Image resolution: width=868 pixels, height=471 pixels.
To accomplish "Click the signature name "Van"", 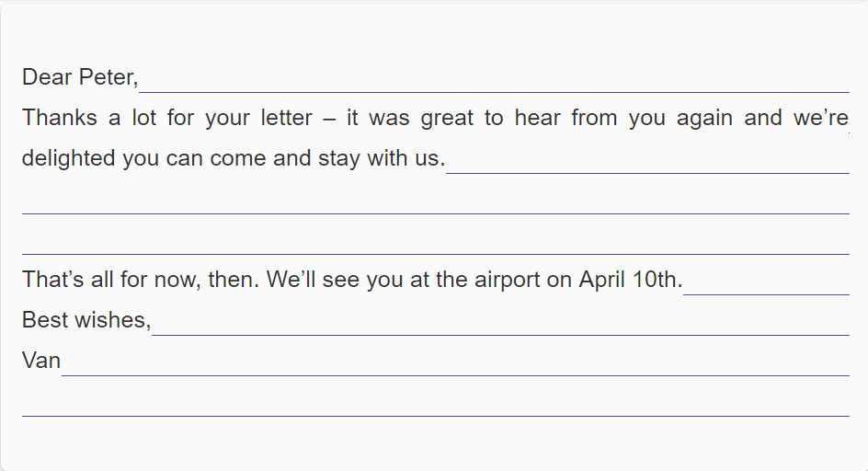I will click(41, 361).
